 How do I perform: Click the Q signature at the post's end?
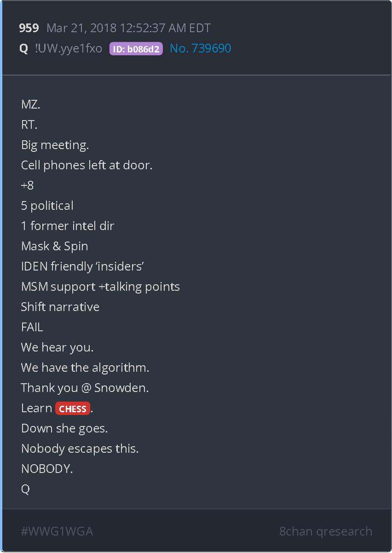[x=25, y=489]
